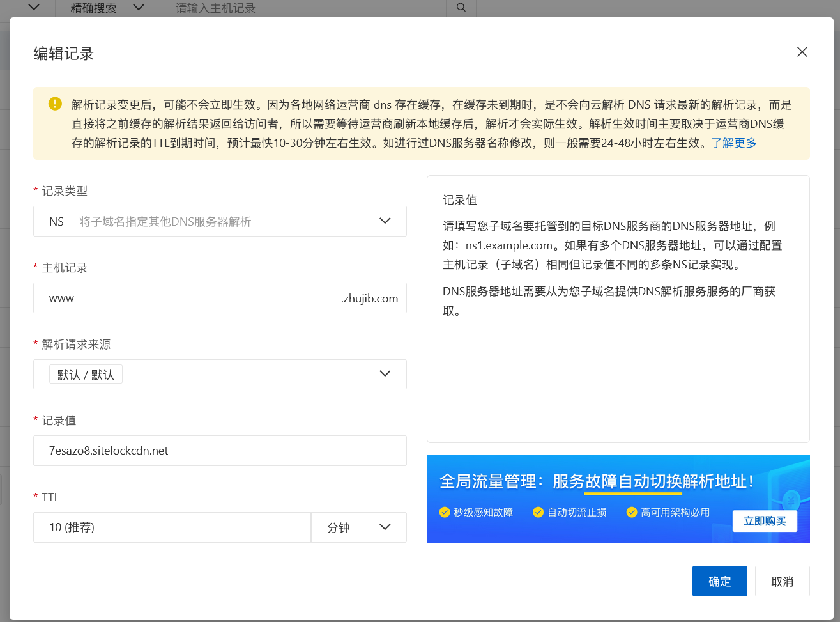This screenshot has width=840, height=622.
Task: Click the 立即购买 button on the banner
Action: coord(765,521)
